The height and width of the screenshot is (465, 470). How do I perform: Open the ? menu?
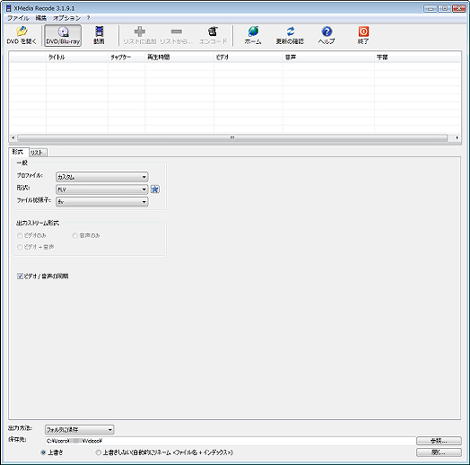click(88, 18)
